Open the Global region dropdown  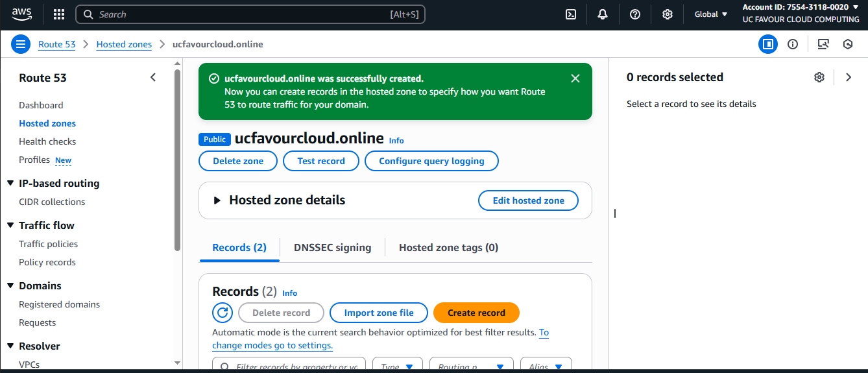coord(711,14)
